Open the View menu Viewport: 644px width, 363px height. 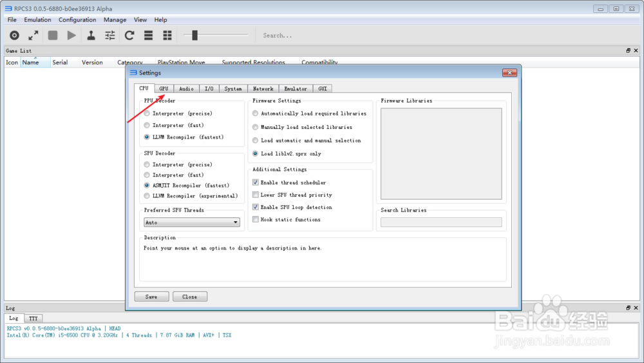pos(140,20)
